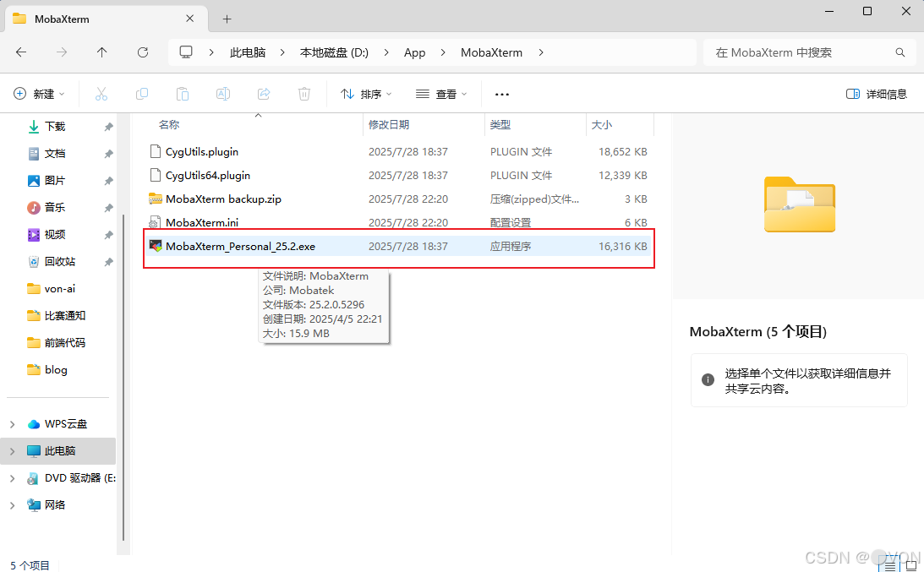
Task: Click the search magnifier icon
Action: [x=900, y=52]
